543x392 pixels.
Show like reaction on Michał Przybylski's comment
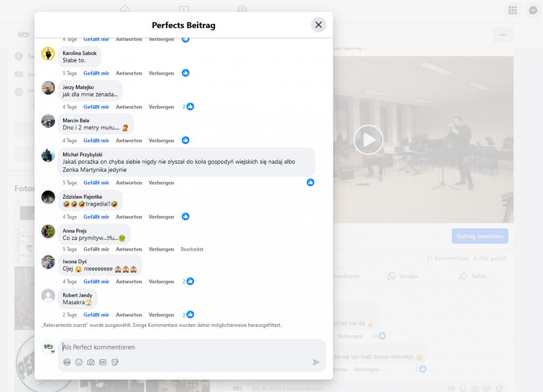tap(310, 182)
